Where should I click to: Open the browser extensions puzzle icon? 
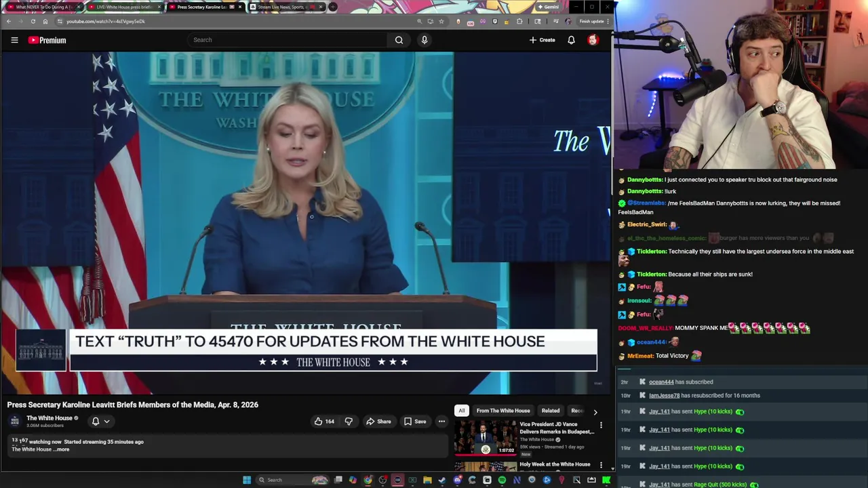point(519,21)
